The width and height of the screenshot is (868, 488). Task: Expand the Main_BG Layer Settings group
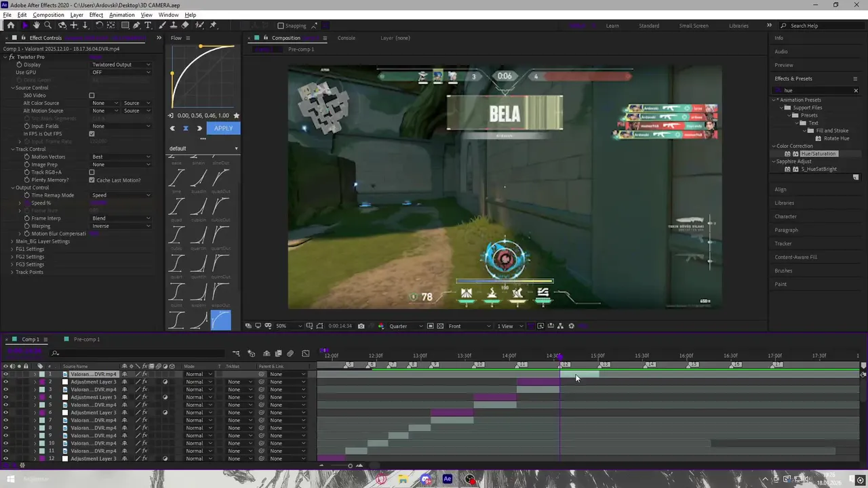tap(12, 241)
